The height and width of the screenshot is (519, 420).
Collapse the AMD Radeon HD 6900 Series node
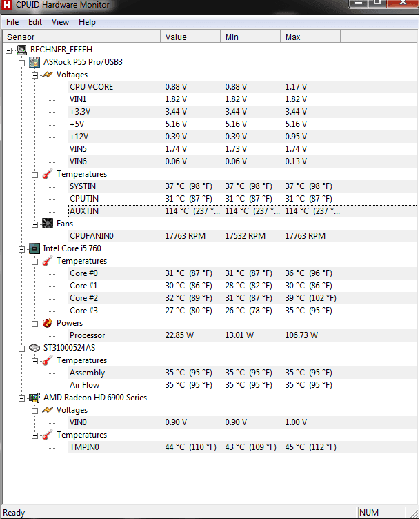coord(22,398)
